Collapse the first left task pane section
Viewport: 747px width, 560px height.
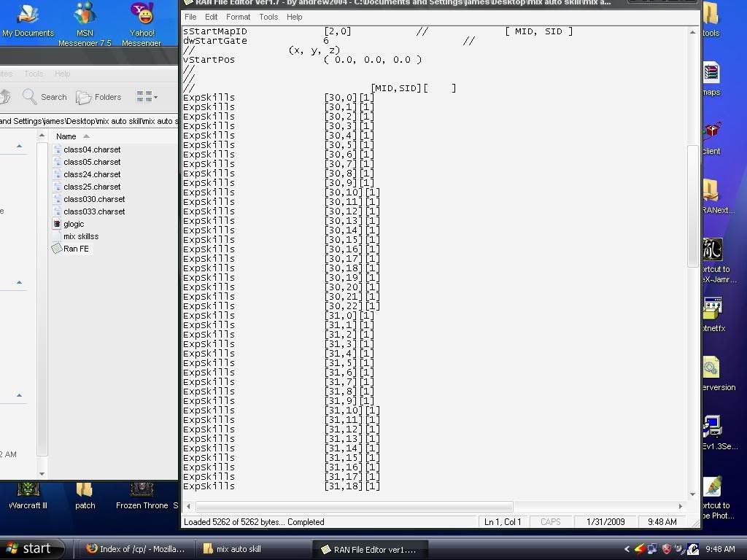[19, 147]
